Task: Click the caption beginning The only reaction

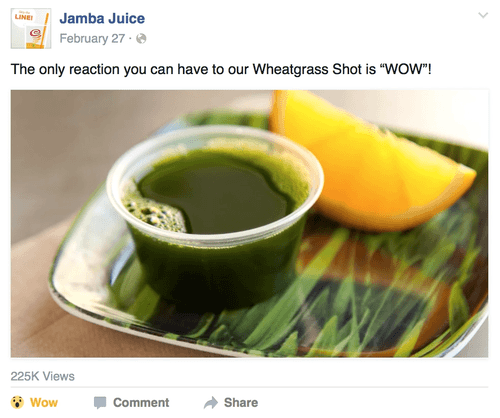Action: tap(221, 70)
